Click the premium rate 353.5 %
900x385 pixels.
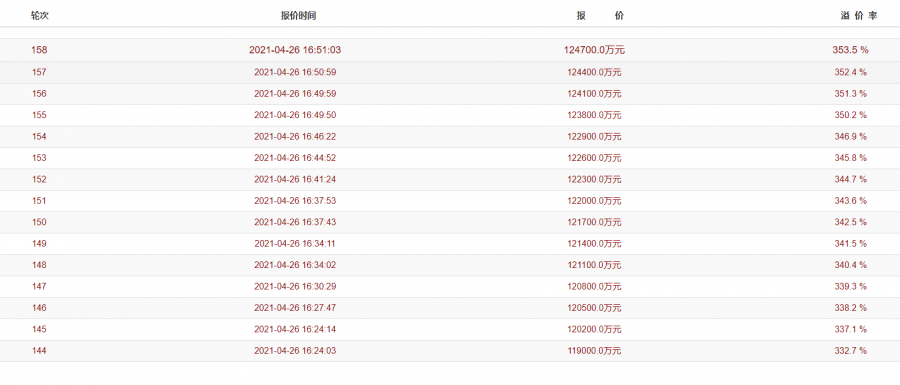tap(851, 50)
